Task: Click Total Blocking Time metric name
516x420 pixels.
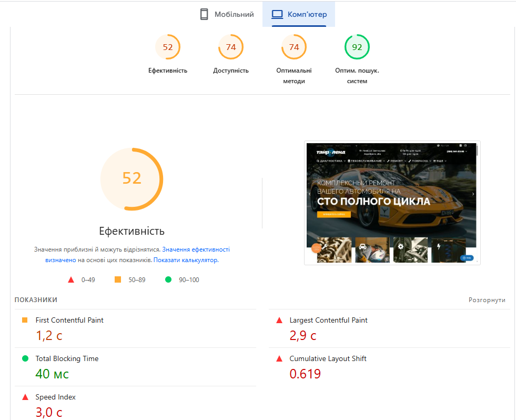Action: pos(67,358)
